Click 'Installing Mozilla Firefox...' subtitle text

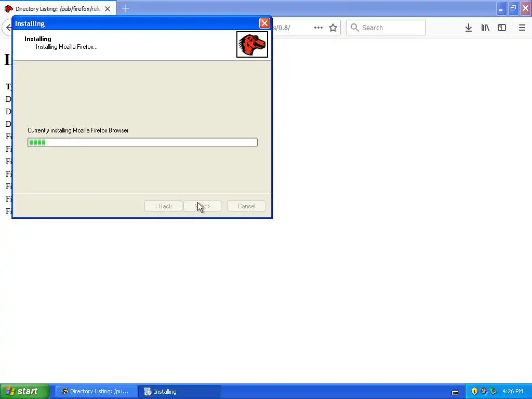tap(66, 47)
